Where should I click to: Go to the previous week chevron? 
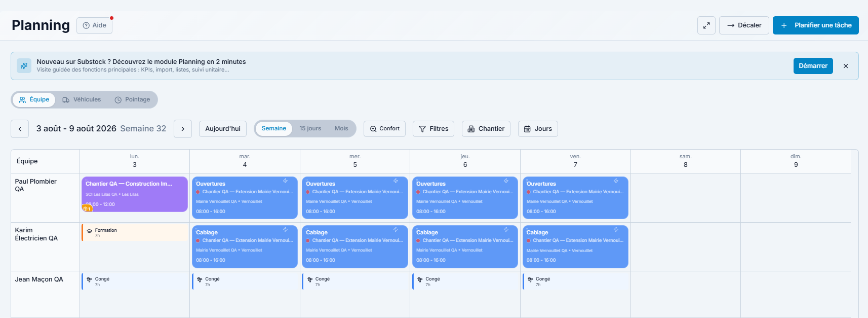pyautogui.click(x=20, y=129)
